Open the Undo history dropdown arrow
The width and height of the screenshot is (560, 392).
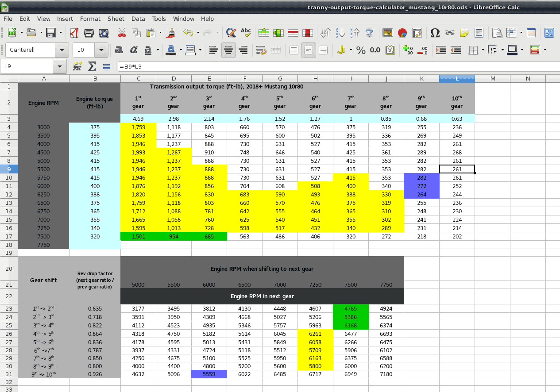(x=198, y=33)
